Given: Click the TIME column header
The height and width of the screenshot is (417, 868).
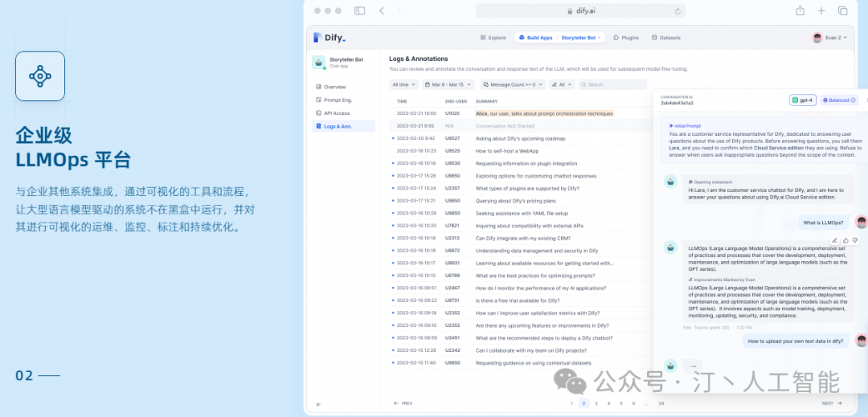Looking at the screenshot, I should [402, 101].
